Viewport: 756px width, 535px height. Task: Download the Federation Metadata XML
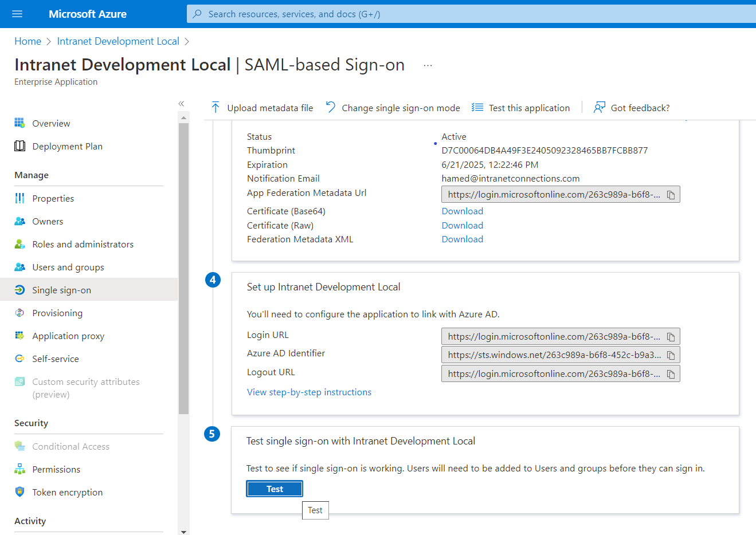(462, 239)
